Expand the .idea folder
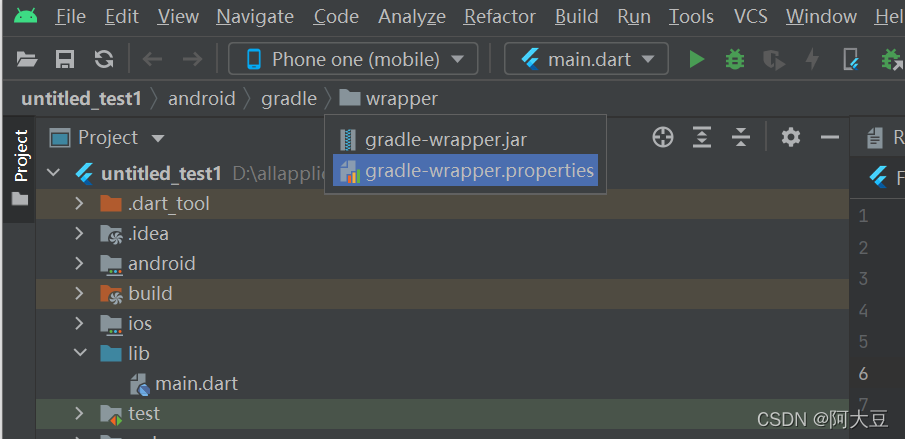Screen dimensions: 905x439 [x=80, y=233]
